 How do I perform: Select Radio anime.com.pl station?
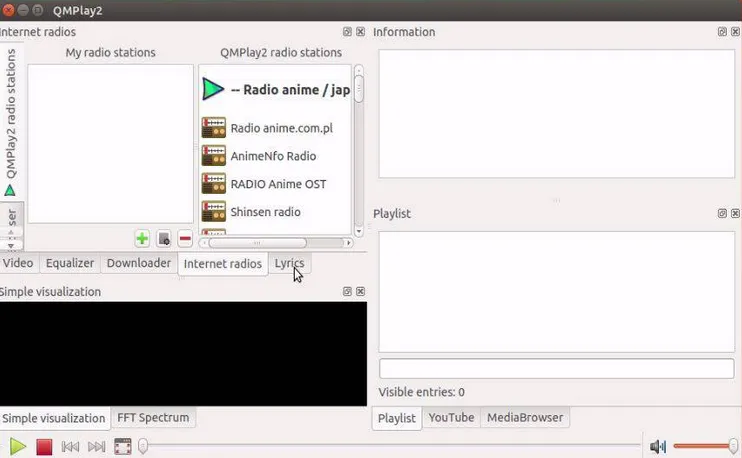tap(276, 128)
